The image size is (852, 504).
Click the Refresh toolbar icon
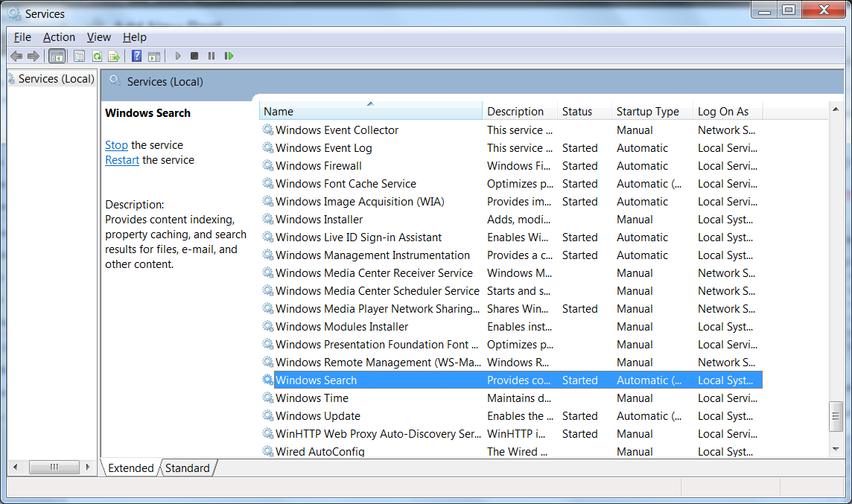point(98,56)
